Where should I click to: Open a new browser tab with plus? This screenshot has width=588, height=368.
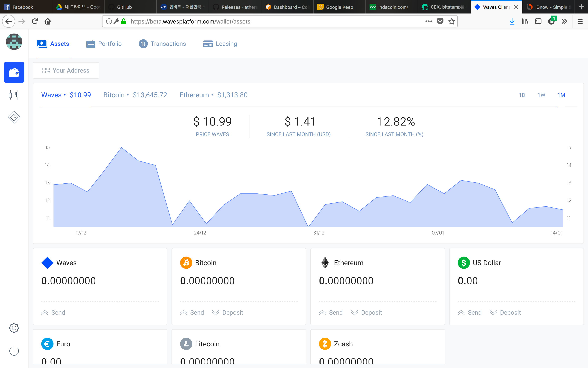click(581, 7)
